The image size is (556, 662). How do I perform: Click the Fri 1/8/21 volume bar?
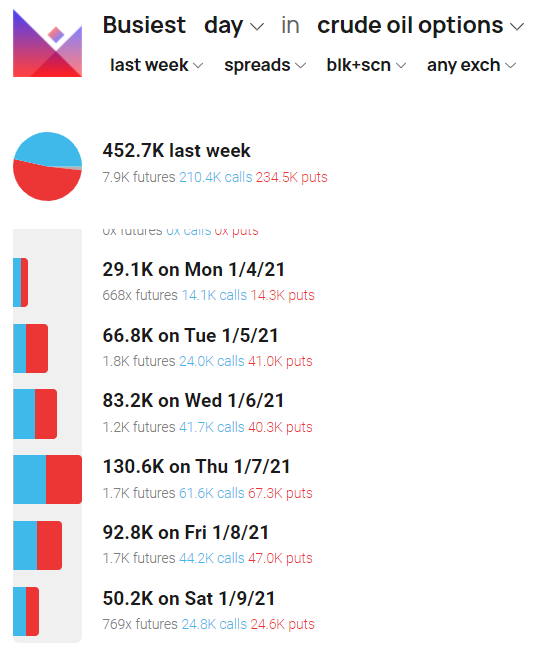click(38, 545)
